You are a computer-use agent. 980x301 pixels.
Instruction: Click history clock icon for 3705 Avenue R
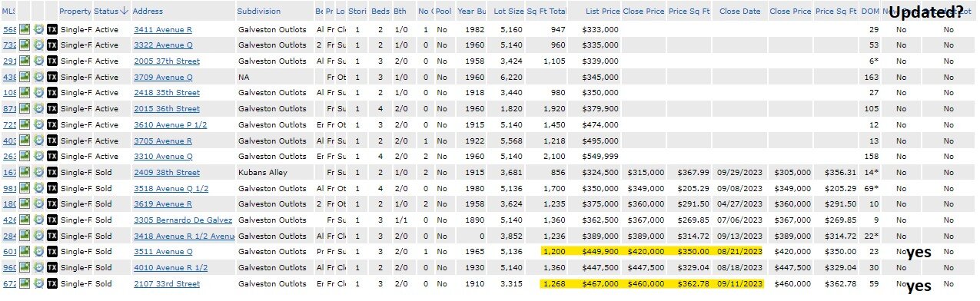38,141
